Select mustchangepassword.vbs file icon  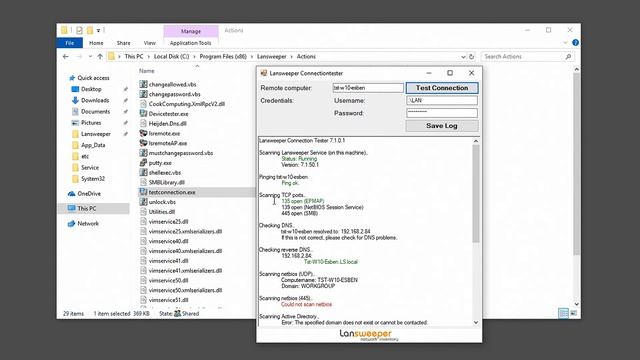tap(143, 153)
